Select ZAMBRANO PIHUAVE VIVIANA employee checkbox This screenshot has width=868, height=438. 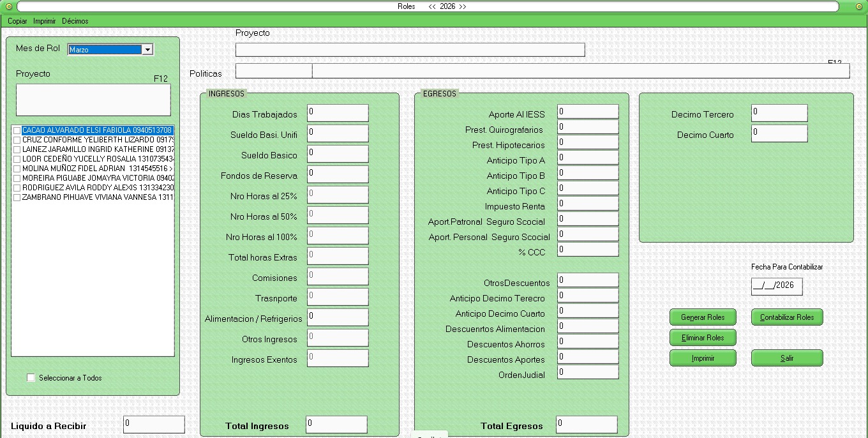point(17,197)
